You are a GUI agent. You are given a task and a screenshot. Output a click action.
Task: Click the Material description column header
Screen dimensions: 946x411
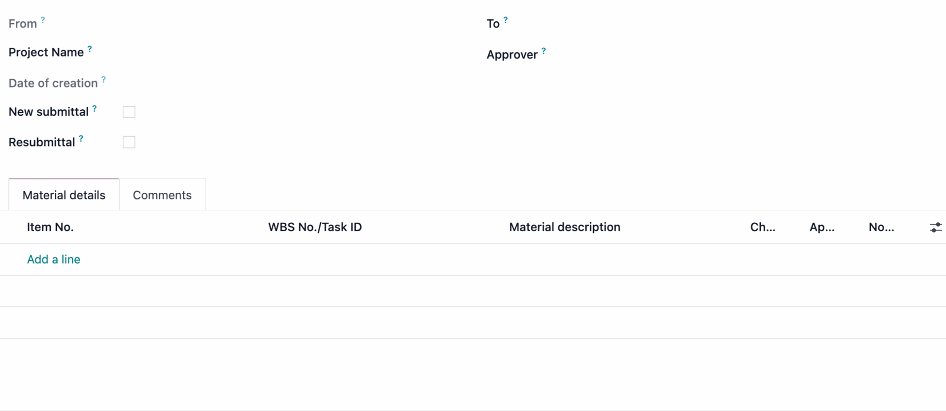pyautogui.click(x=565, y=228)
